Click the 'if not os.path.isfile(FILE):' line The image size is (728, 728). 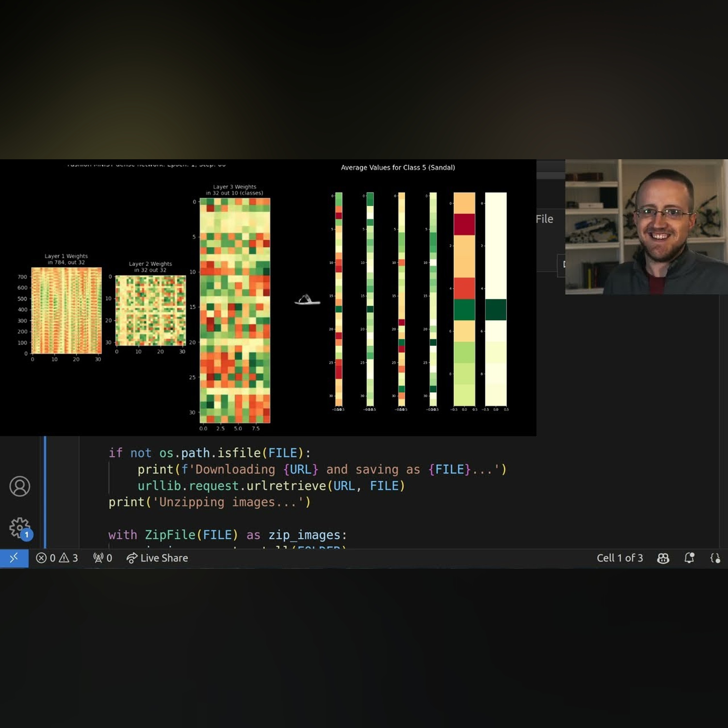[209, 453]
